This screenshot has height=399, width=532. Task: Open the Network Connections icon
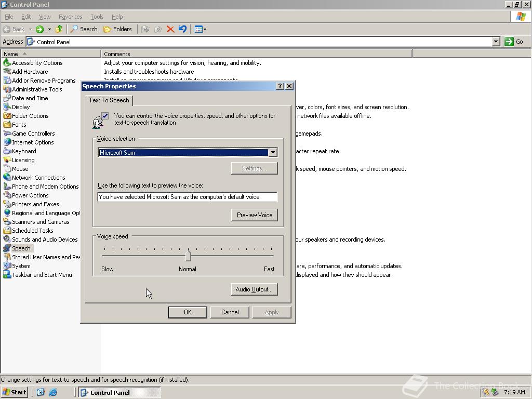pos(7,178)
